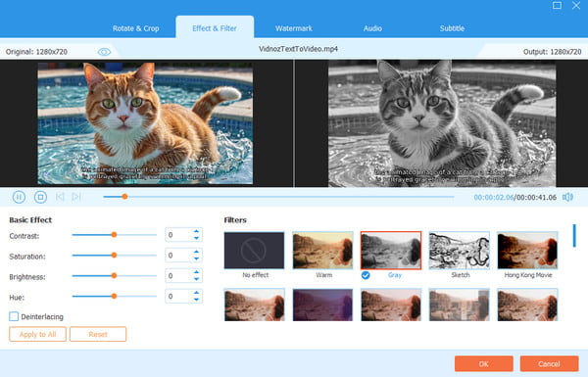Increase the Saturation value with up arrow
Viewport: 588px width, 377px height.
pos(197,252)
